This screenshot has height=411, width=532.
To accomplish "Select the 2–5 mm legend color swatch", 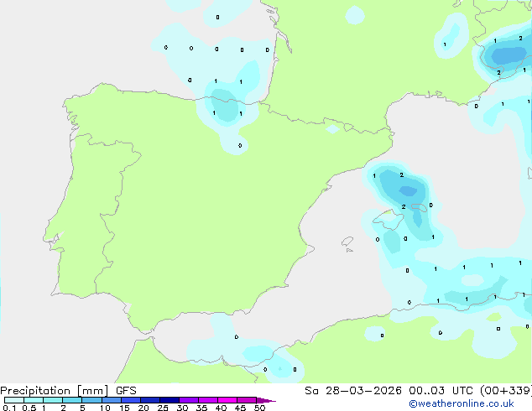I will click(72, 400).
